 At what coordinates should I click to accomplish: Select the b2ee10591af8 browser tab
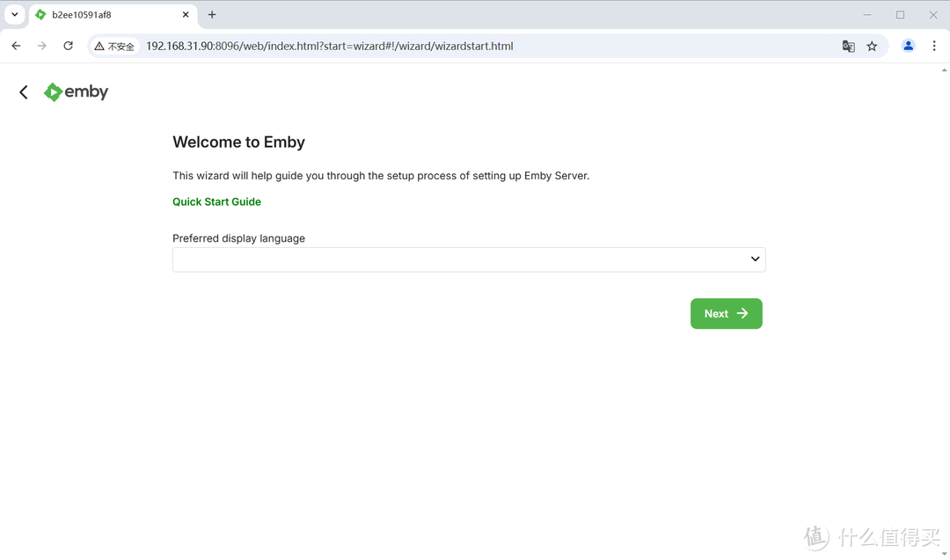click(x=113, y=15)
